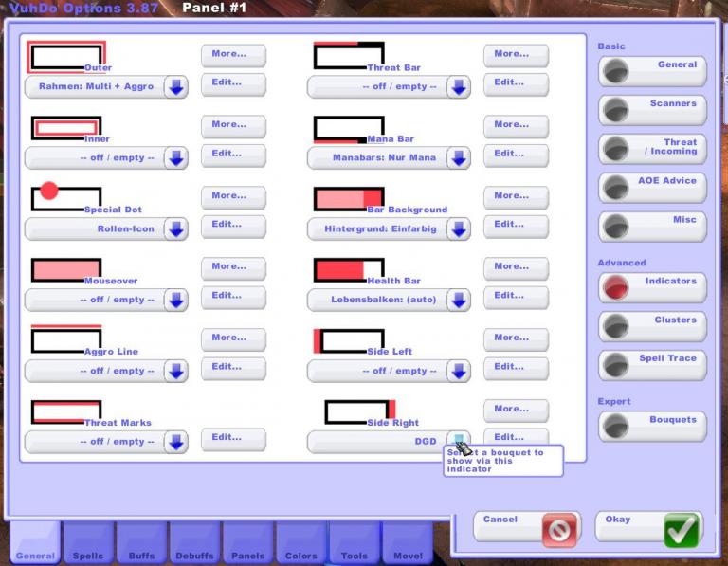Viewport: 728px width, 566px height.
Task: Click Edit... for the Mana Bar indicator
Action: click(516, 155)
